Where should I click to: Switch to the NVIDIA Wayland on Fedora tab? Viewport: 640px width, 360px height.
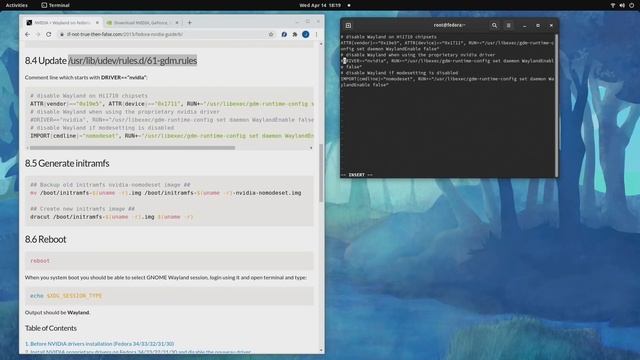coord(62,22)
